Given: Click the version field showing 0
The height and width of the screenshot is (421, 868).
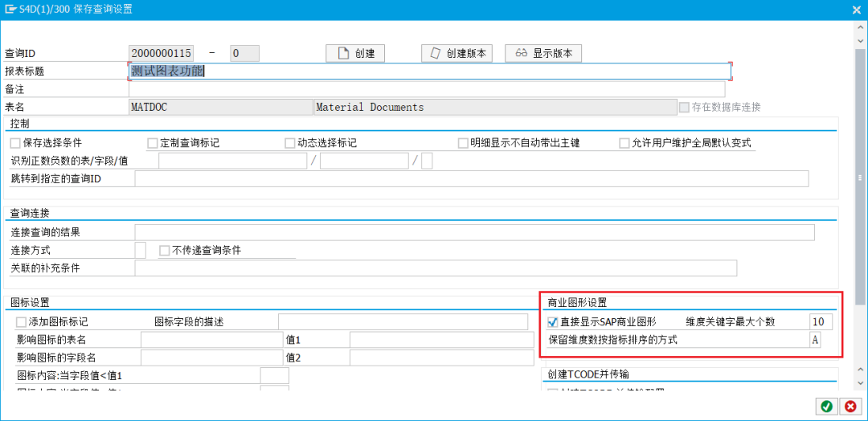Looking at the screenshot, I should tap(244, 53).
